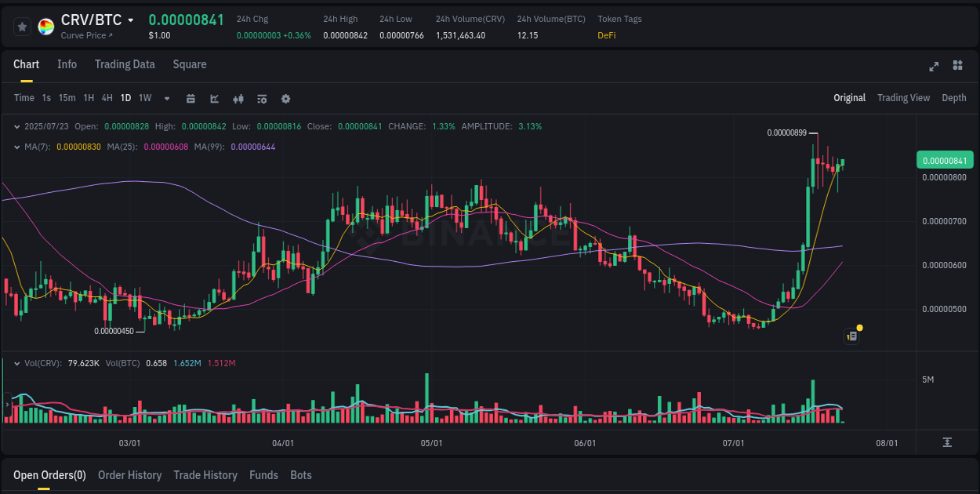Open the extra timeframe dropdown arrow

[166, 99]
